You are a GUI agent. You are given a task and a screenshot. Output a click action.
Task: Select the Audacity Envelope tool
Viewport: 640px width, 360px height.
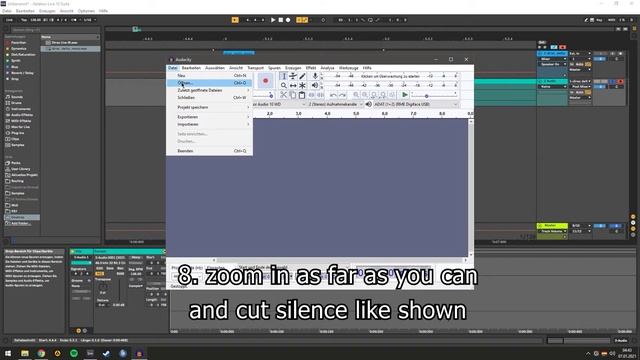(293, 76)
